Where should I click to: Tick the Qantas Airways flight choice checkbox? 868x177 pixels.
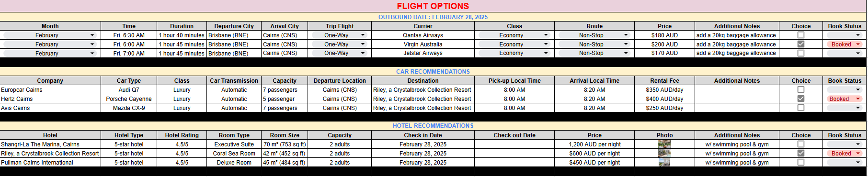click(800, 35)
